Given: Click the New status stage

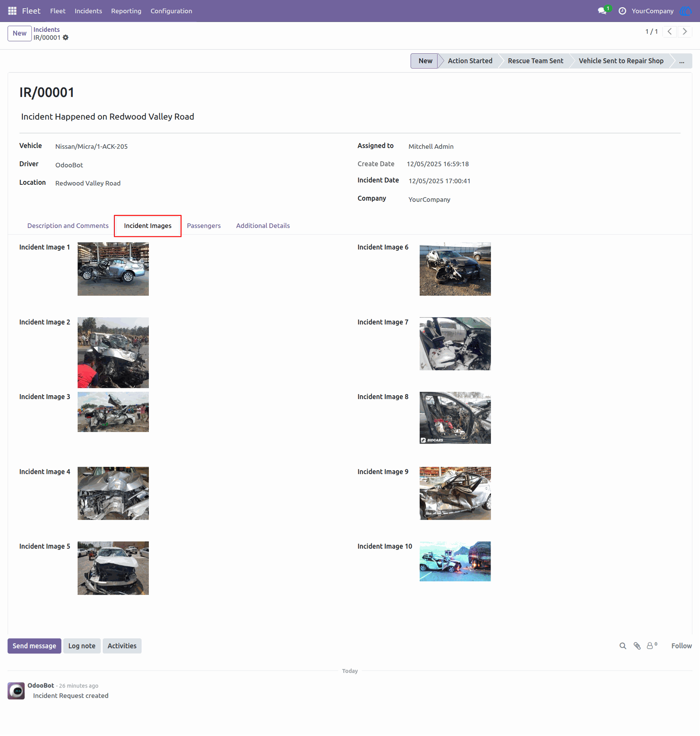Looking at the screenshot, I should click(425, 61).
